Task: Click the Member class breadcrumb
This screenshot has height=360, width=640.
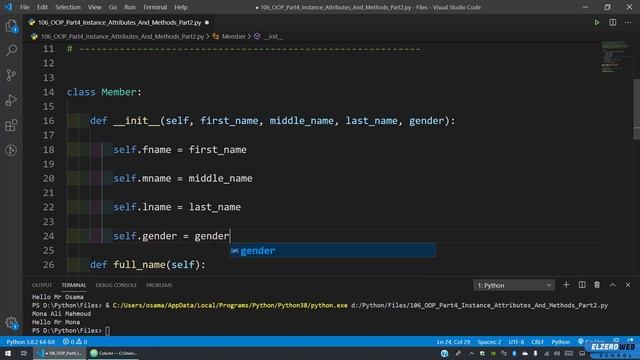Action: (x=233, y=36)
